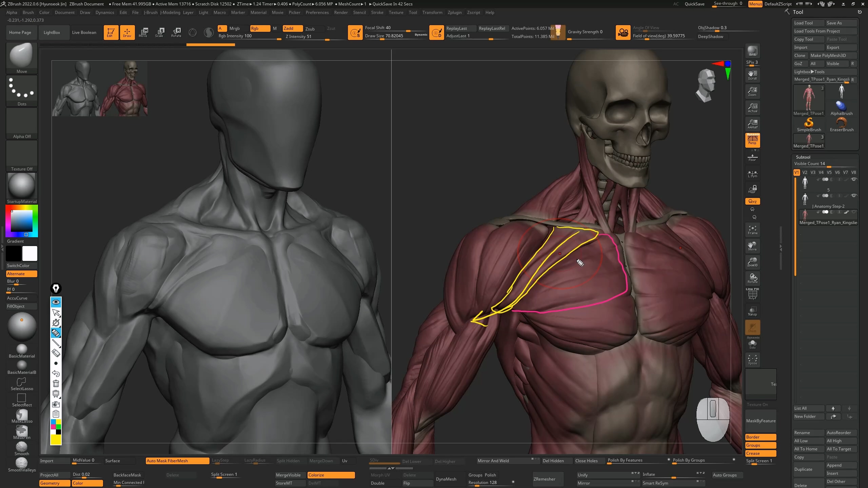Viewport: 868px width, 488px height.
Task: Click the white color swatch
Action: point(30,253)
